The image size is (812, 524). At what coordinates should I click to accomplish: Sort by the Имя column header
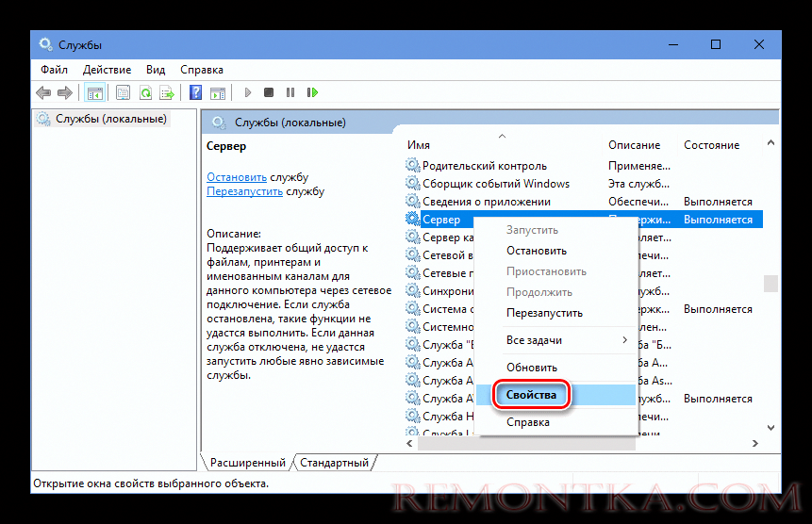pyautogui.click(x=503, y=145)
